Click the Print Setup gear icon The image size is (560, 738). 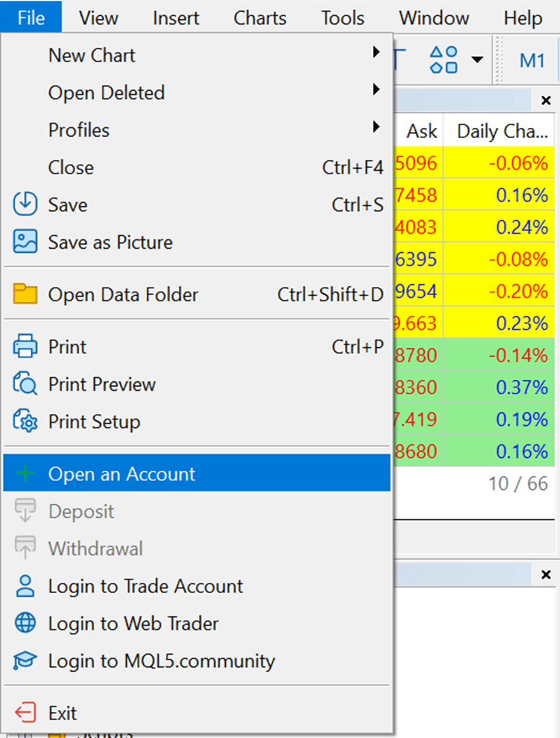[x=25, y=422]
